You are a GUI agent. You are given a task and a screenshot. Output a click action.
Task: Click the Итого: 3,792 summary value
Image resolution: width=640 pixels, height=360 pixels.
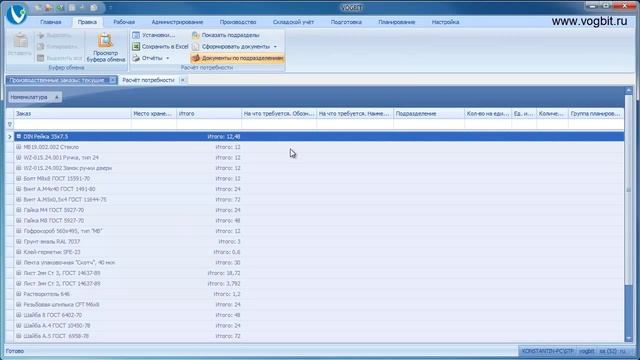tap(224, 283)
